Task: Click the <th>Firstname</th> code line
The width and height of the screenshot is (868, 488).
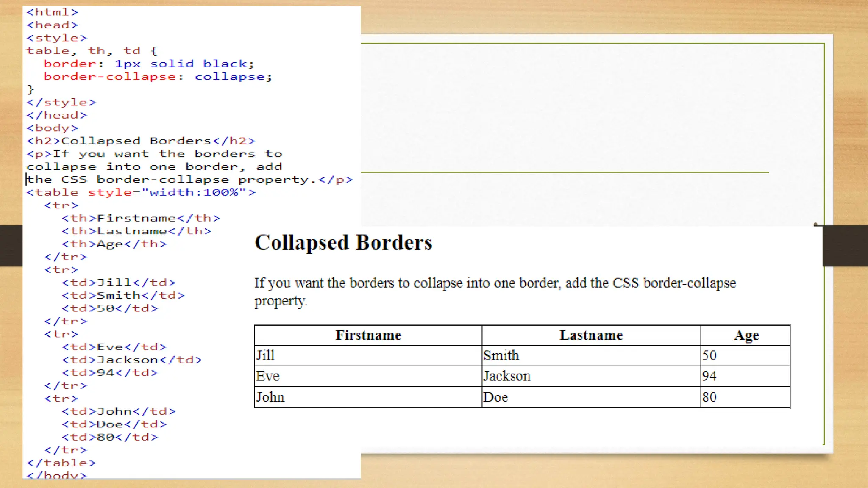Action: tap(141, 218)
